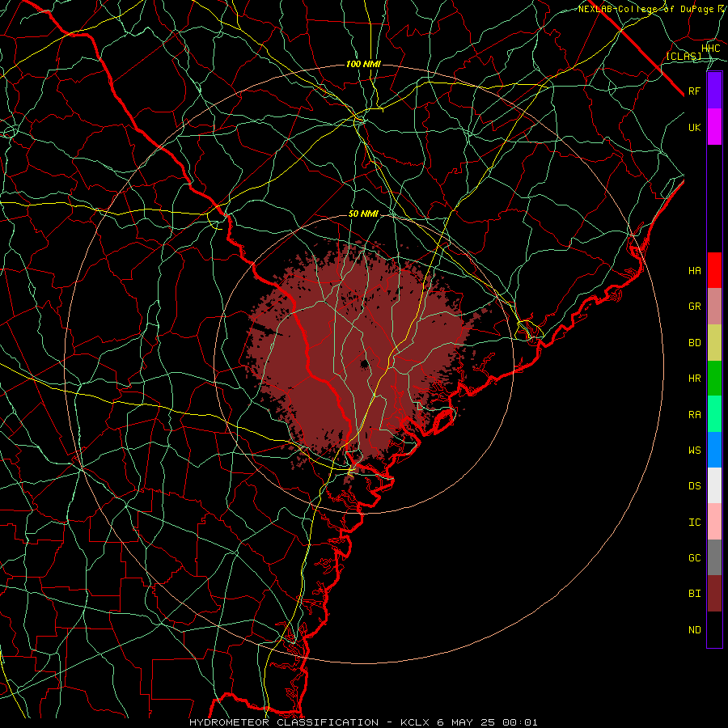The image size is (728, 728).
Task: Click the BI legend label
Action: [x=694, y=594]
